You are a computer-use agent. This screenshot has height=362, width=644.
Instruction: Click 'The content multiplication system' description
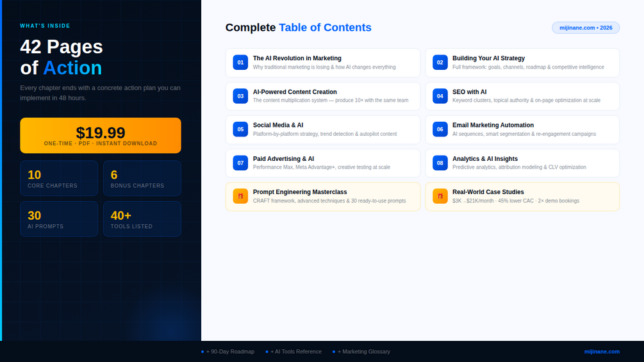click(x=331, y=100)
